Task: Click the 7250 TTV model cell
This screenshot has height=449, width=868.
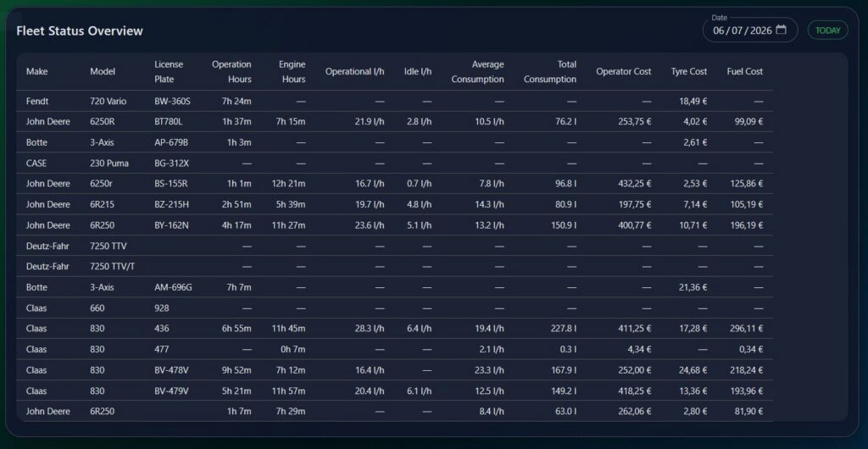Action: [108, 246]
